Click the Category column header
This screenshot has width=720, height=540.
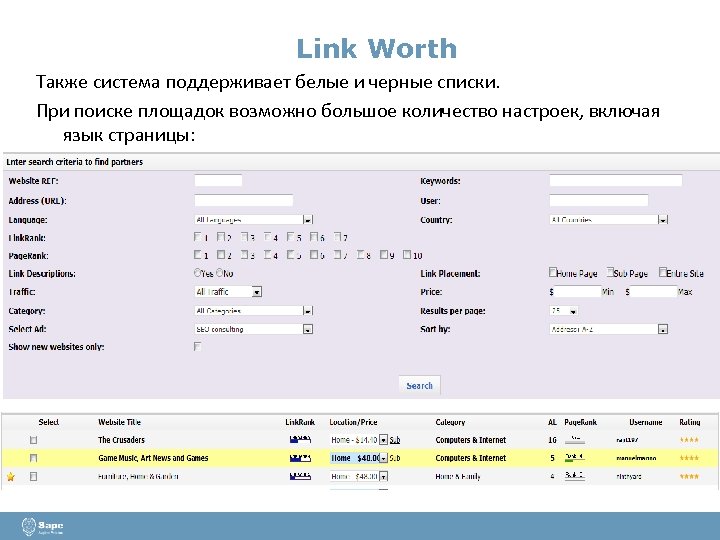(450, 422)
